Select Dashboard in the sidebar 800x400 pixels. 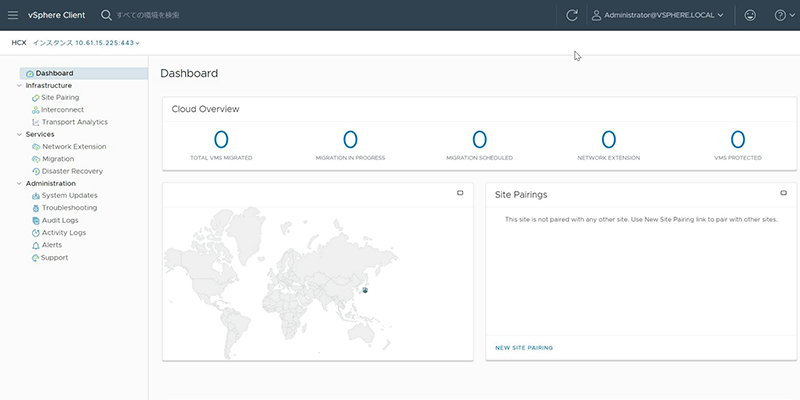coord(84,73)
